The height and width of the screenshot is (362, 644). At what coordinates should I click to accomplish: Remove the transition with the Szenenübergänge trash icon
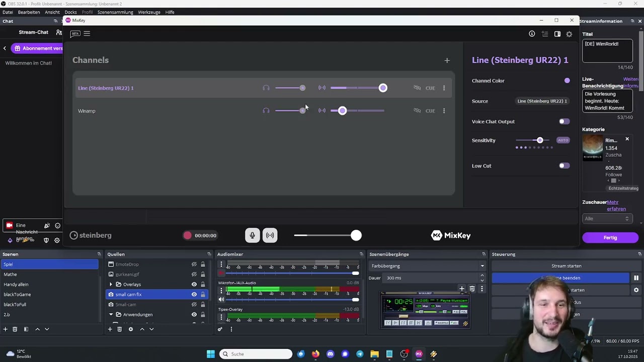(x=472, y=289)
